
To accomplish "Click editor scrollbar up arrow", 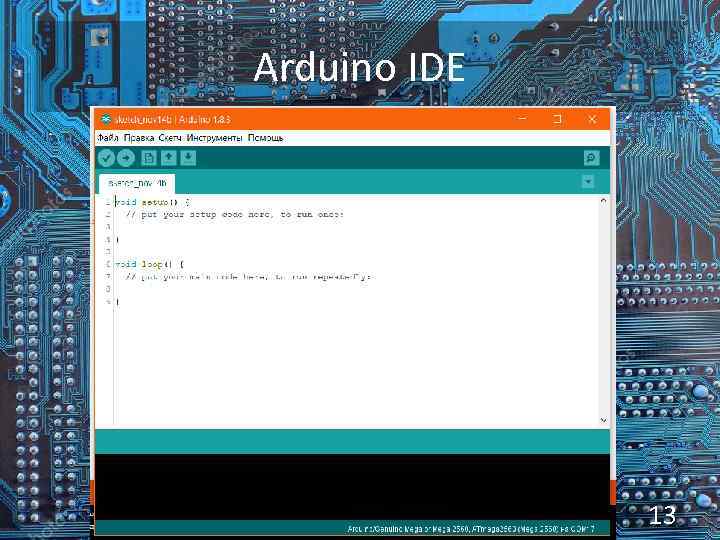I will [603, 201].
